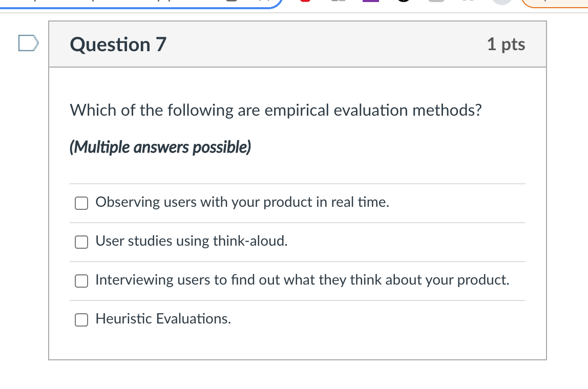Click the 'Heuristic Evaluations.' answer label text

point(163,319)
